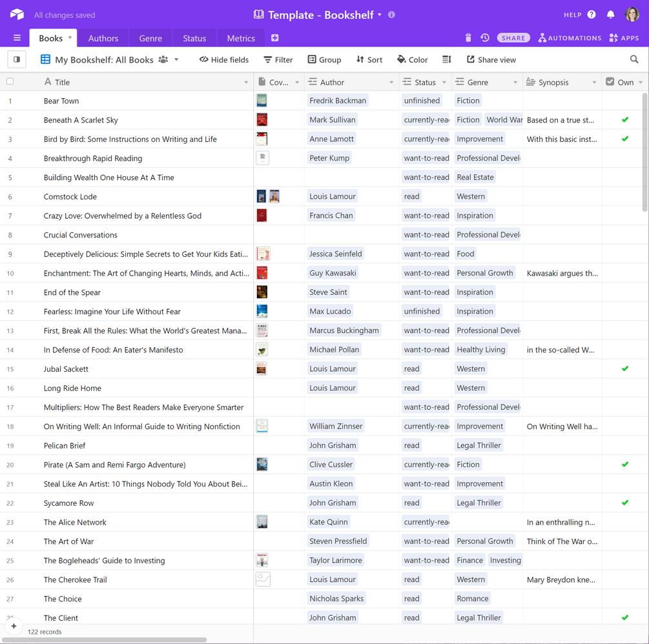This screenshot has width=649, height=644.
Task: Click Western genre tag for Comstock Lode
Action: pyautogui.click(x=471, y=196)
